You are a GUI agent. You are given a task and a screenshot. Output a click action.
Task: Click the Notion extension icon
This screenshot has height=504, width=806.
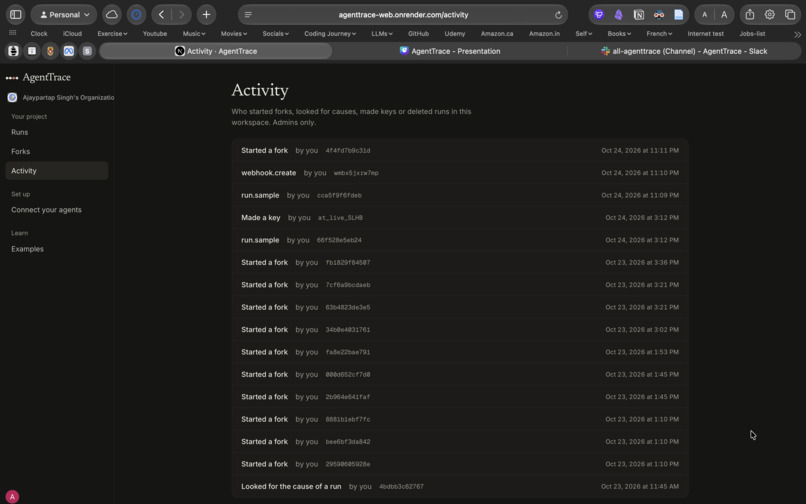pos(638,14)
